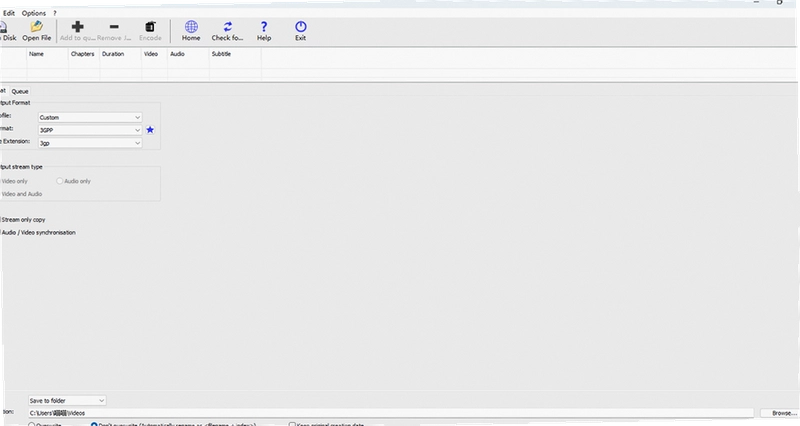
Task: Select Don't overwrite radio option
Action: (94, 424)
